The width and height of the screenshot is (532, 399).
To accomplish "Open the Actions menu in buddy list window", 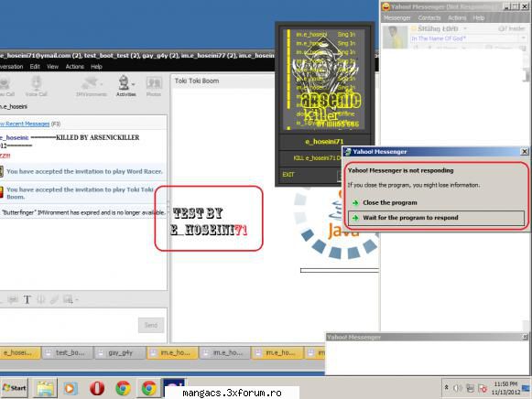I will [457, 17].
